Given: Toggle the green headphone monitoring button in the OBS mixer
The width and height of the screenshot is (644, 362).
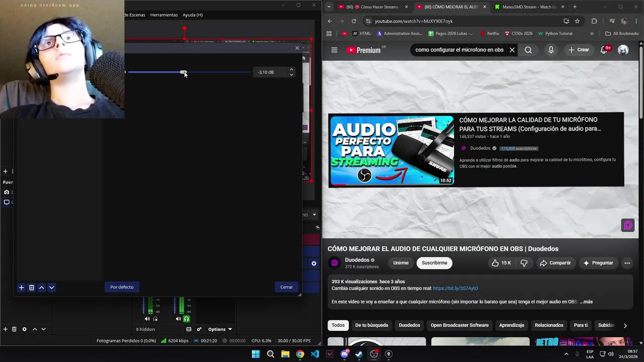Looking at the screenshot, I should click(x=187, y=319).
